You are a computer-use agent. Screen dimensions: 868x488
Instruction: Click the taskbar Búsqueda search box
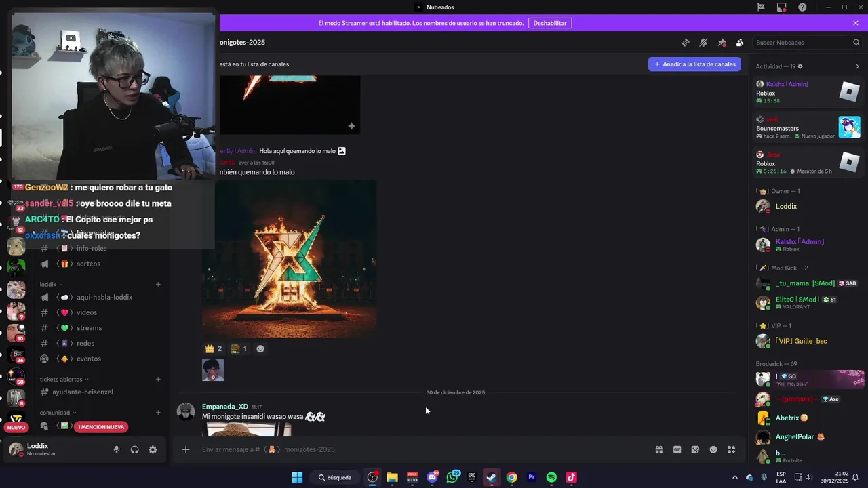(x=335, y=477)
